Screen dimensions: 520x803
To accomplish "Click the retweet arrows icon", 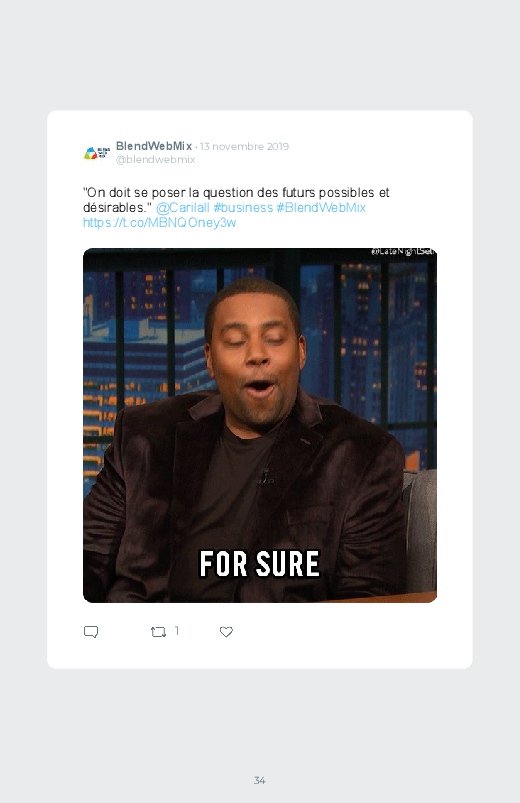I will (158, 632).
